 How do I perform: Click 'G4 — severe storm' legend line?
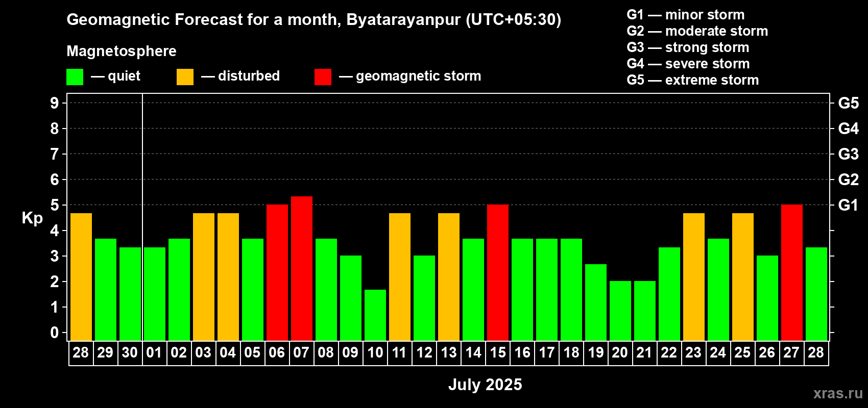688,64
